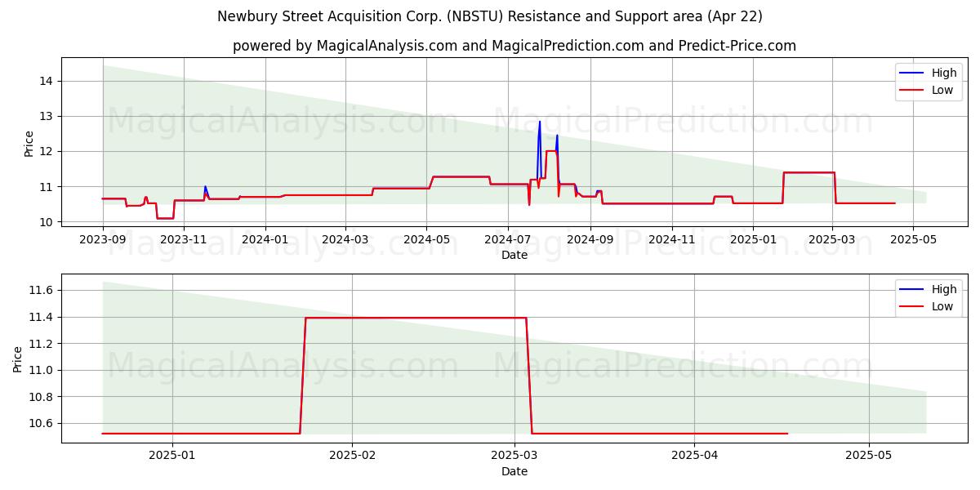This screenshot has height=490, width=980.
Task: Click the '12' price tick on the top chart
Action: [x=47, y=151]
